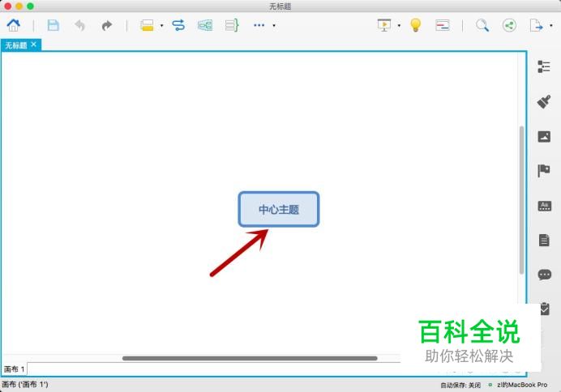Go to Home via house icon
The image size is (561, 392).
click(14, 25)
